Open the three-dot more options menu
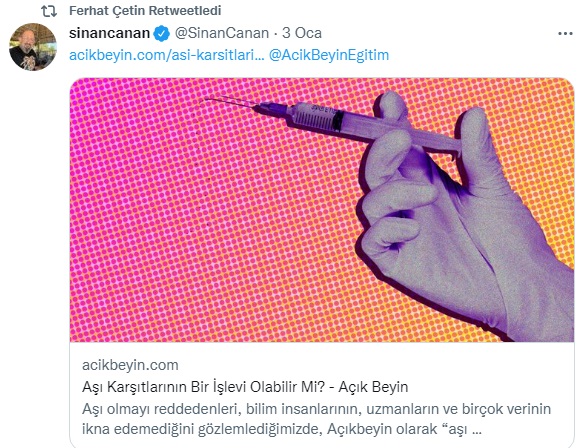This screenshot has height=448, width=586. click(565, 34)
